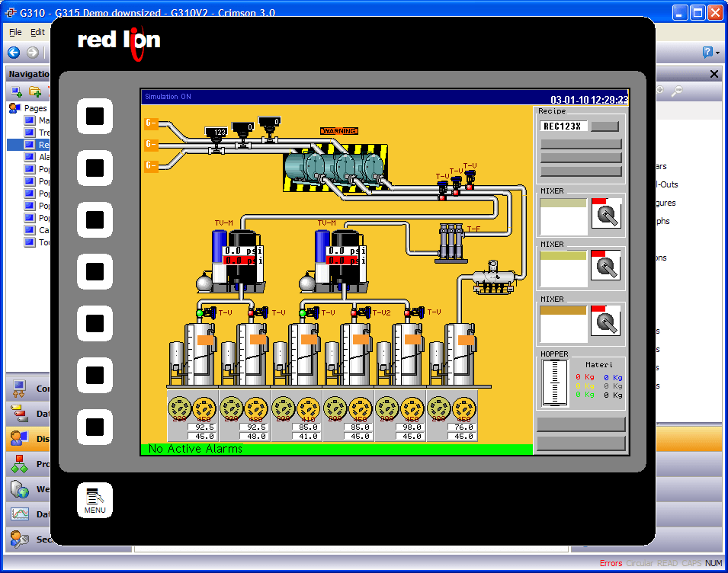Select the Pages root node in tree

click(x=35, y=108)
